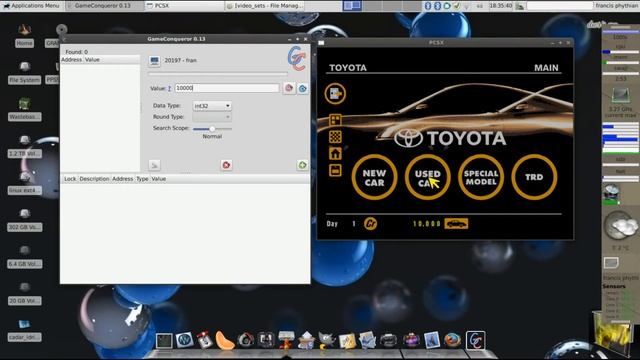The height and width of the screenshot is (360, 640).
Task: Switch to PCSX taskbar window
Action: [x=184, y=6]
